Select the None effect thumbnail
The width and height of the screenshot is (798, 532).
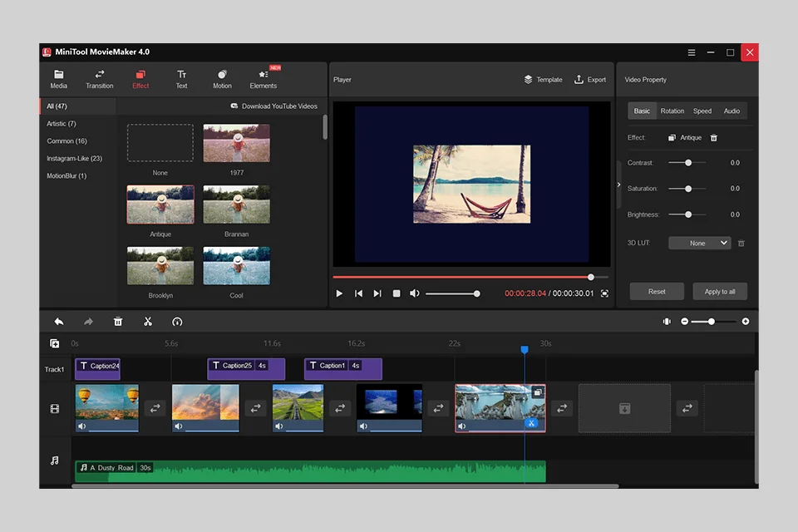point(160,143)
